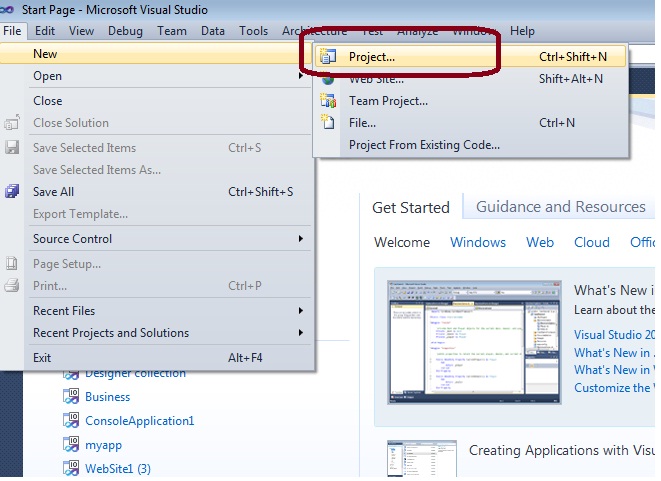Click the New File icon

328,123
